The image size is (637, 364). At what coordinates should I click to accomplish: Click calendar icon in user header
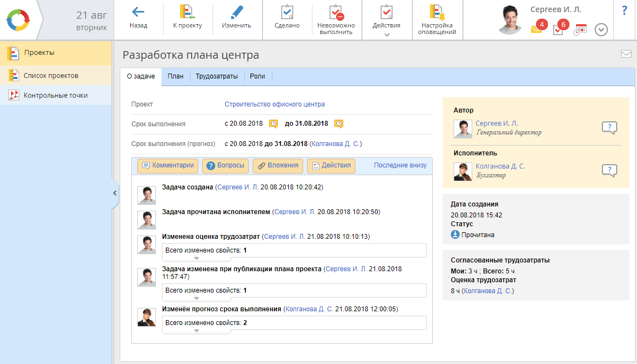pyautogui.click(x=580, y=30)
